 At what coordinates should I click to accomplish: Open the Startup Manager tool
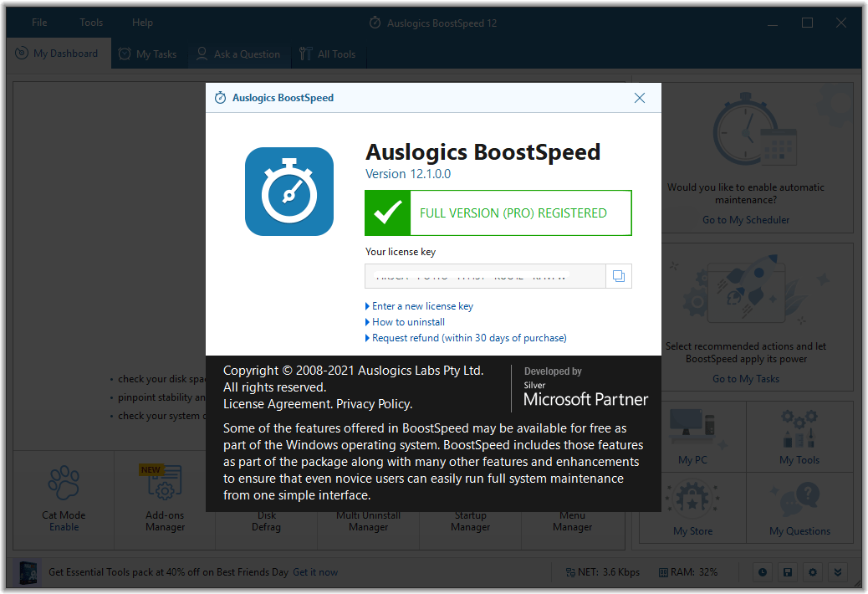(x=470, y=521)
